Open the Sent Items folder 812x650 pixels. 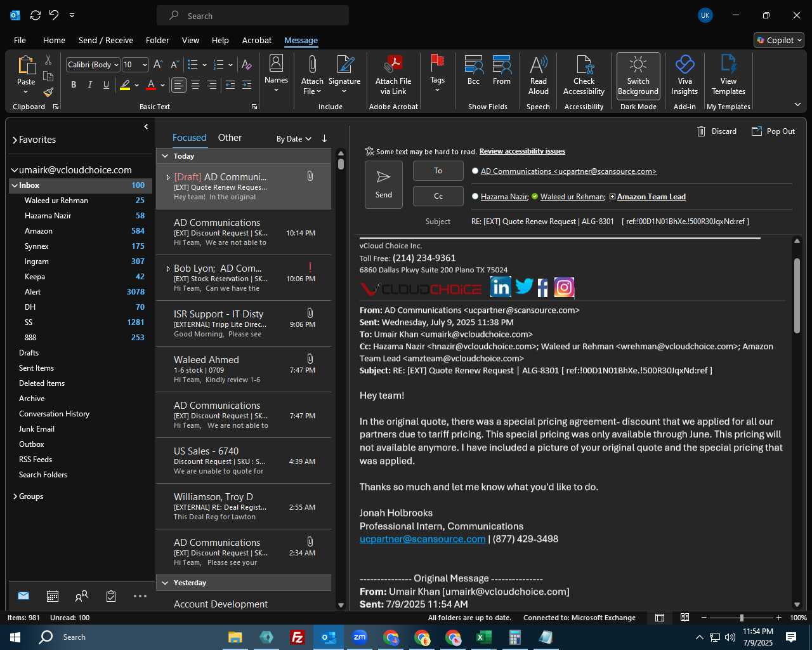click(36, 368)
